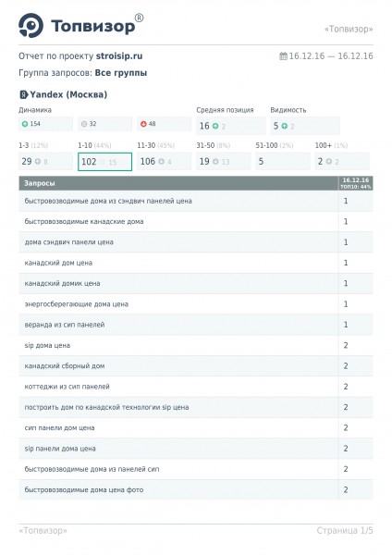
Task: Click the 'Страница 1/5' page indicator
Action: (345, 531)
